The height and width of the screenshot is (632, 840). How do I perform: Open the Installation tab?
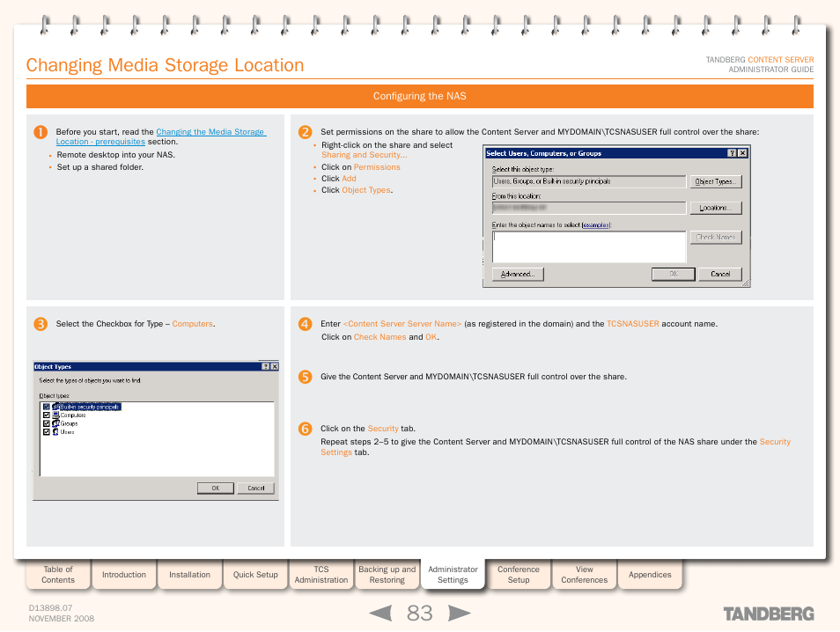click(x=189, y=574)
